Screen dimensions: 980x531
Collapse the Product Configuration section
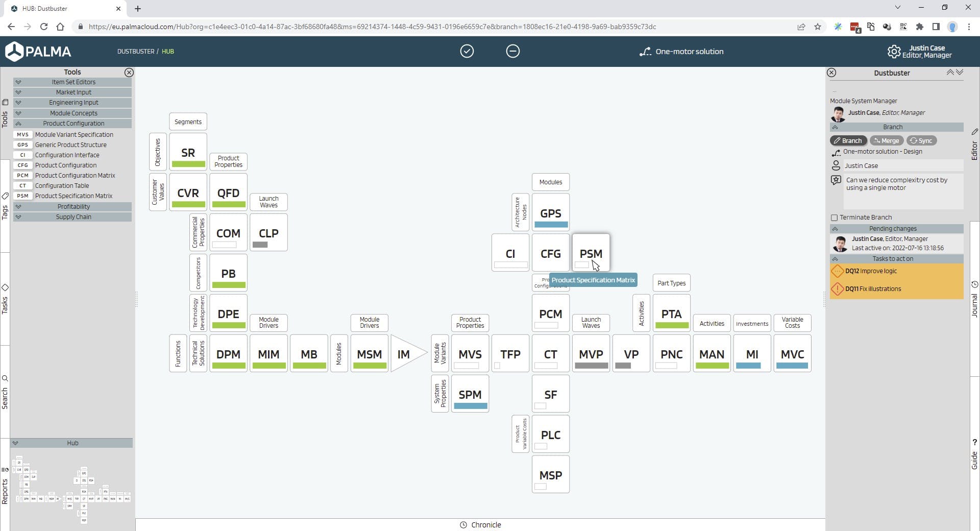coord(73,124)
